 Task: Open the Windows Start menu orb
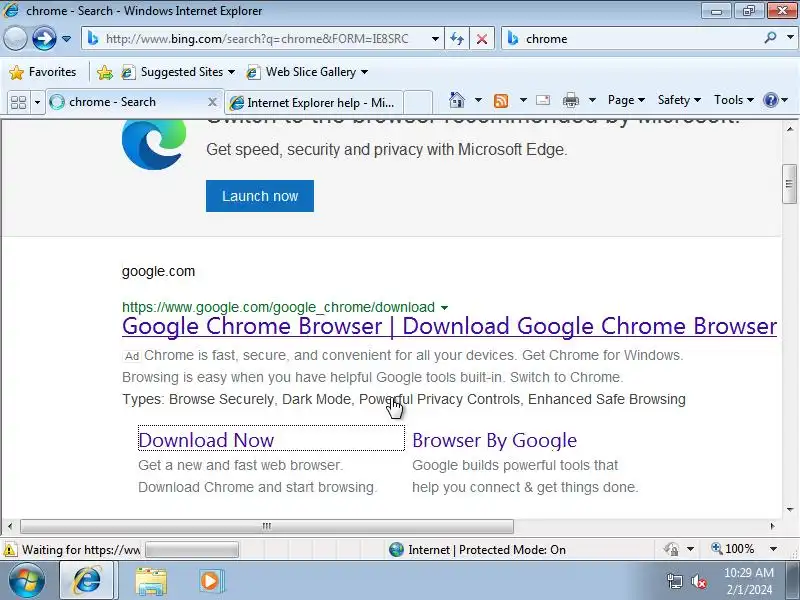coord(27,581)
